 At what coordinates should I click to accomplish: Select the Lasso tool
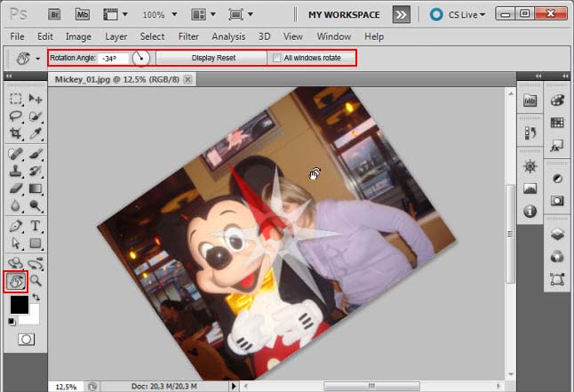click(x=15, y=116)
